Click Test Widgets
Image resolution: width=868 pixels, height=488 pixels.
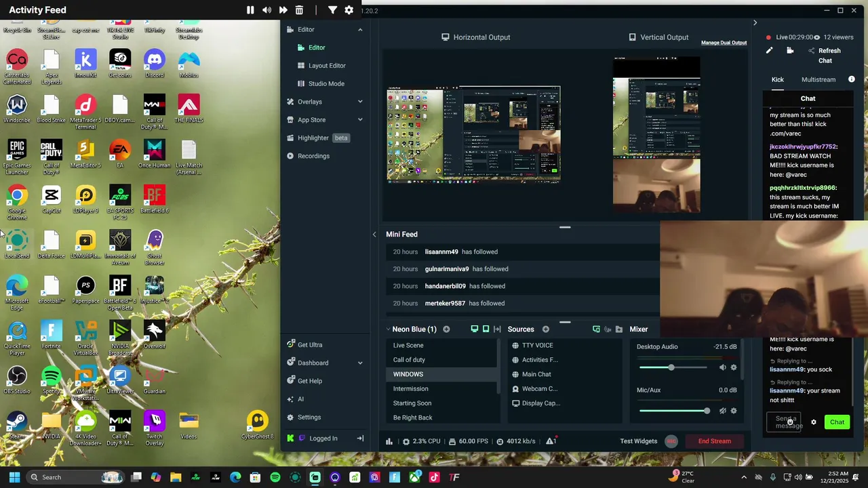(638, 441)
